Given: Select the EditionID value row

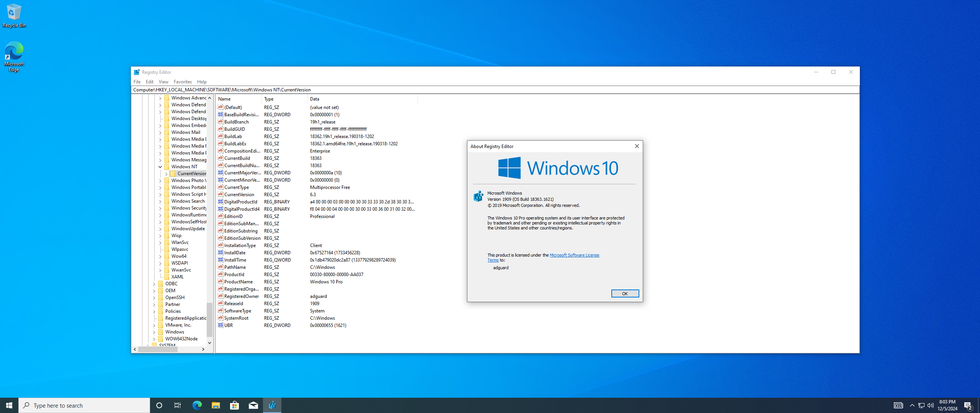Looking at the screenshot, I should coord(317,216).
